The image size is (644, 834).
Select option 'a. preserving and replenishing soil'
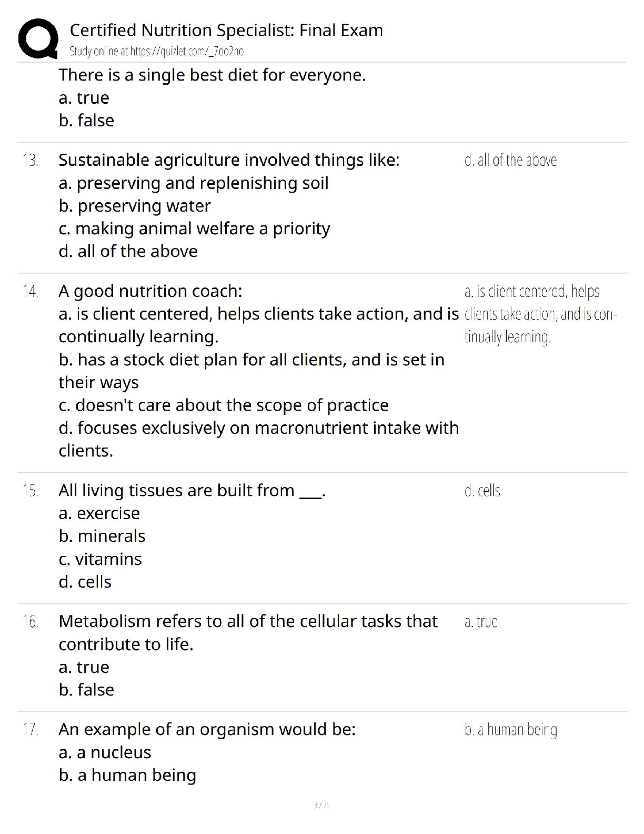tap(194, 183)
